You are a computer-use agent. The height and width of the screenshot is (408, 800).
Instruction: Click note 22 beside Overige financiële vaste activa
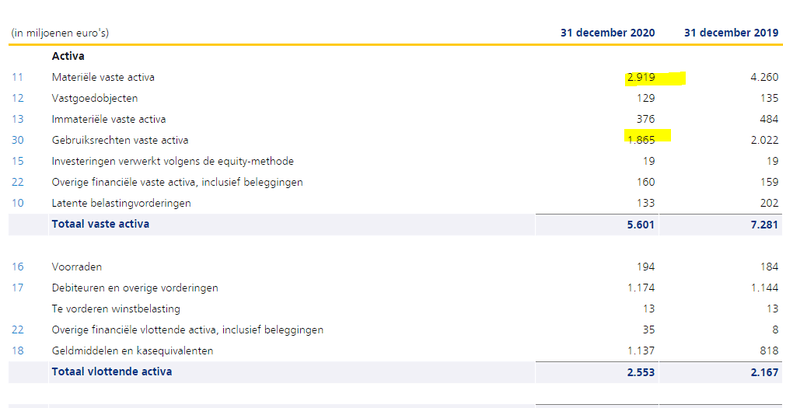point(16,182)
